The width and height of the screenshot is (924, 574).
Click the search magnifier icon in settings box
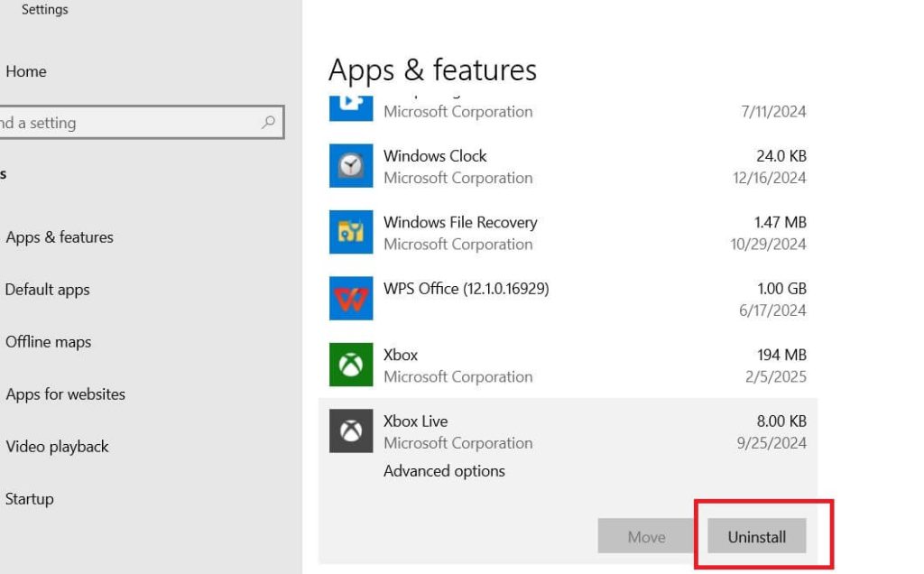(269, 122)
